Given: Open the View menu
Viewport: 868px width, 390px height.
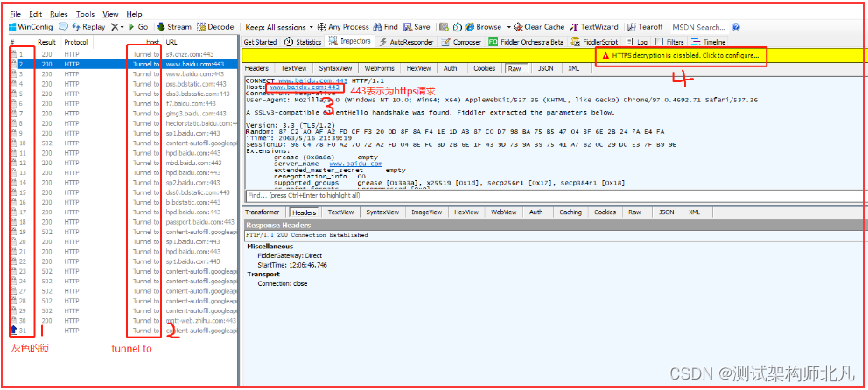Looking at the screenshot, I should point(111,14).
